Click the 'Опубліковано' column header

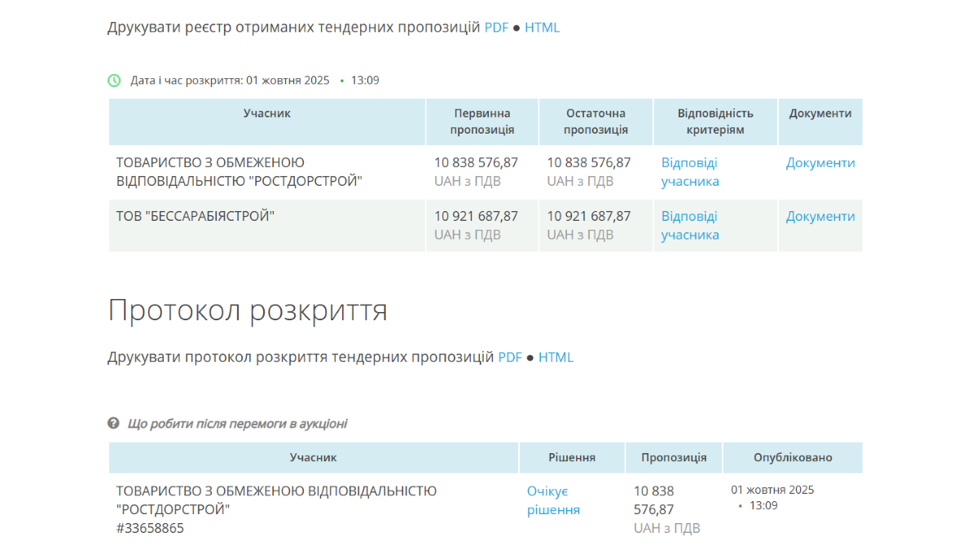[792, 458]
